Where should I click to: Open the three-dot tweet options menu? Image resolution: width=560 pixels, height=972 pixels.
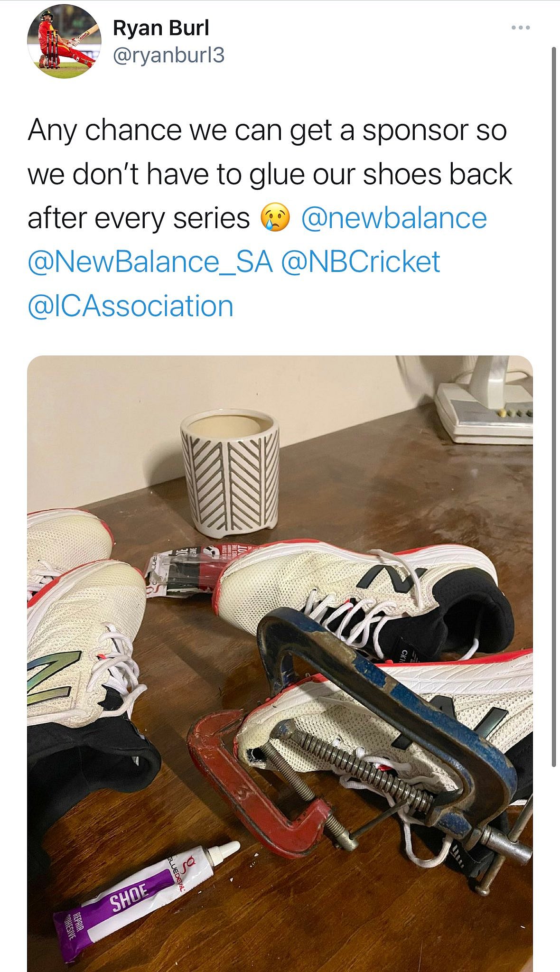click(521, 28)
